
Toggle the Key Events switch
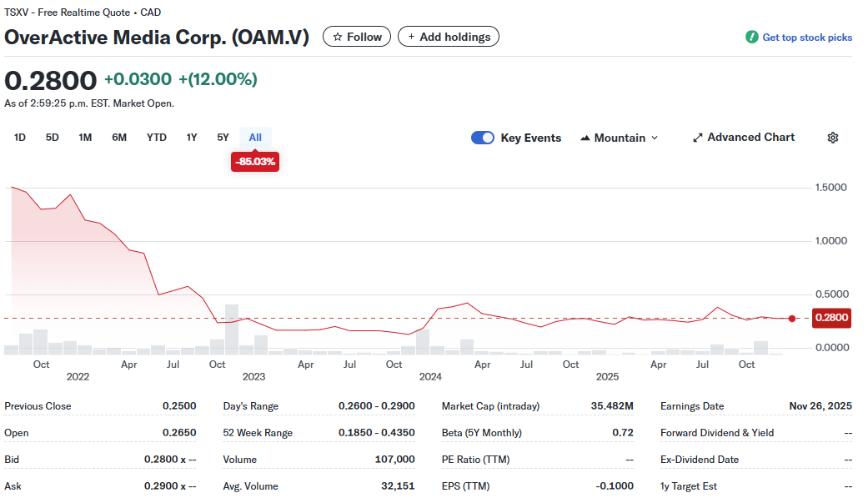click(483, 138)
